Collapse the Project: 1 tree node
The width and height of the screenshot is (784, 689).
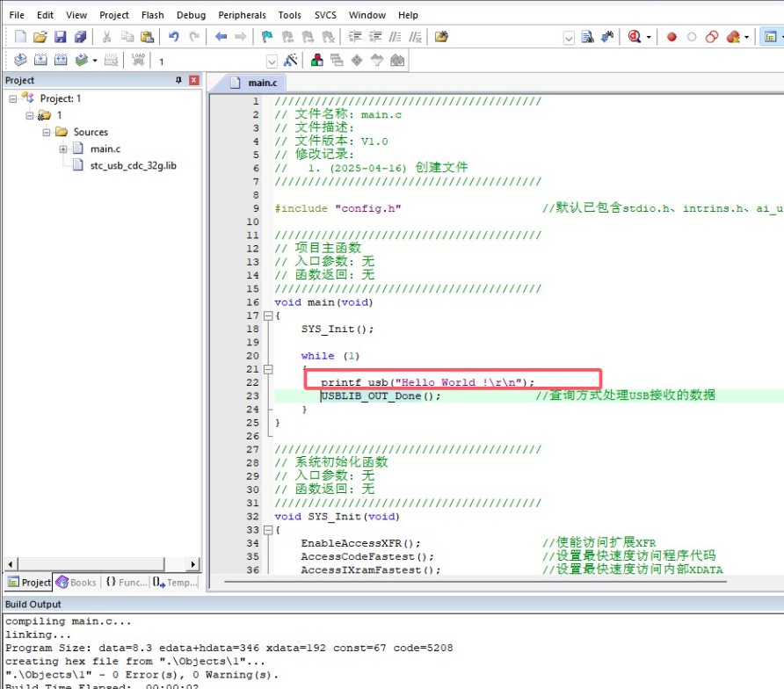coord(12,99)
